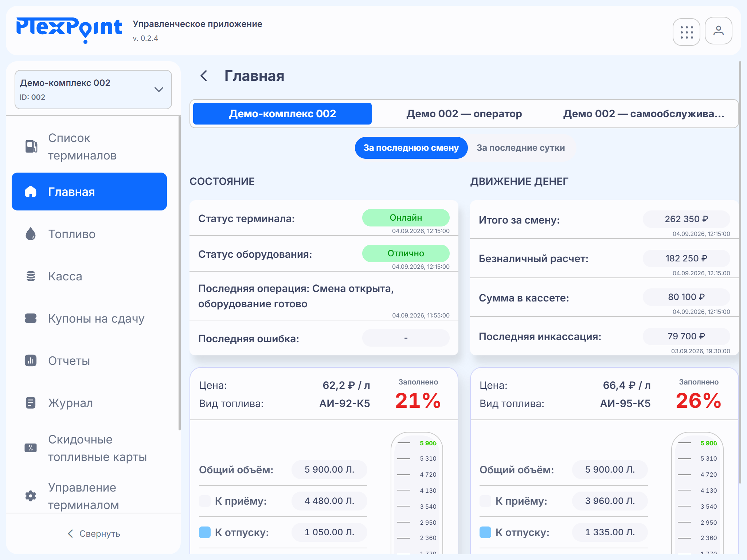Go back using the arrow beside Главная title
Screen dimensions: 747x560
(x=204, y=76)
